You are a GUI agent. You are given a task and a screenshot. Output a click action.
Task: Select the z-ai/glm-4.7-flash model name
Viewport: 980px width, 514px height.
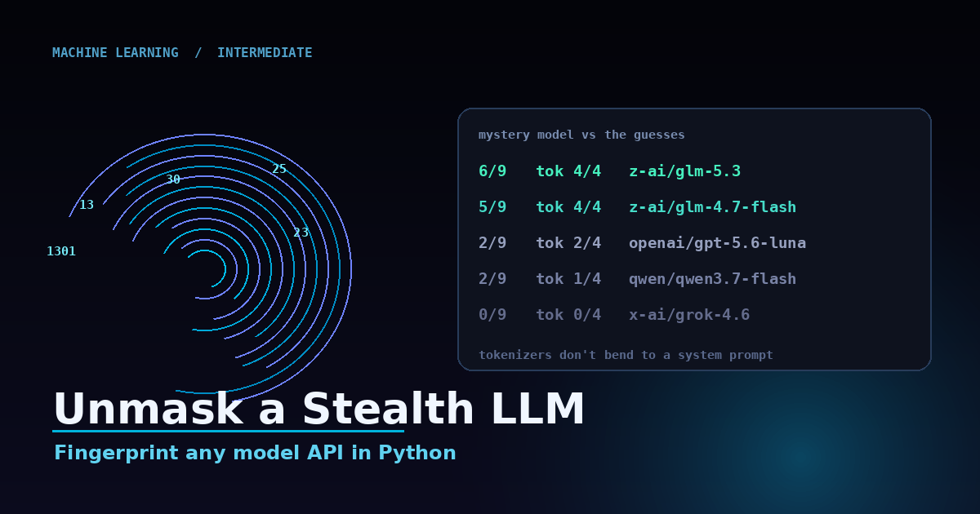(712, 207)
